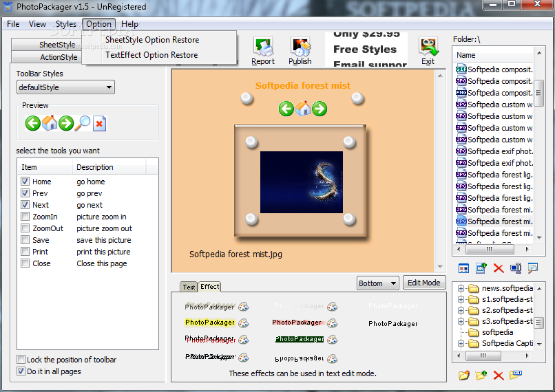Click house icon in toolbar Preview
This screenshot has height=392, width=555.
click(50, 123)
